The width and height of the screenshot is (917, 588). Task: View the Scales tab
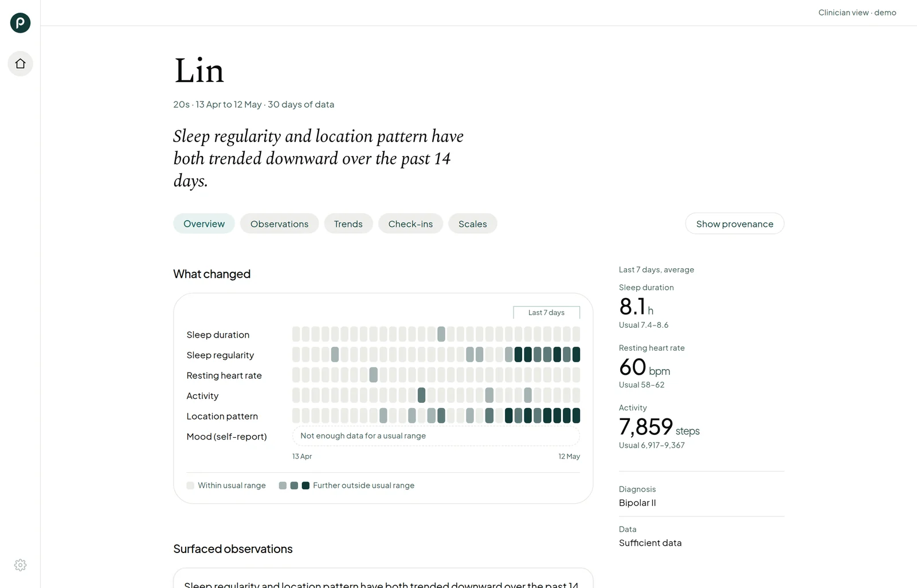tap(473, 224)
